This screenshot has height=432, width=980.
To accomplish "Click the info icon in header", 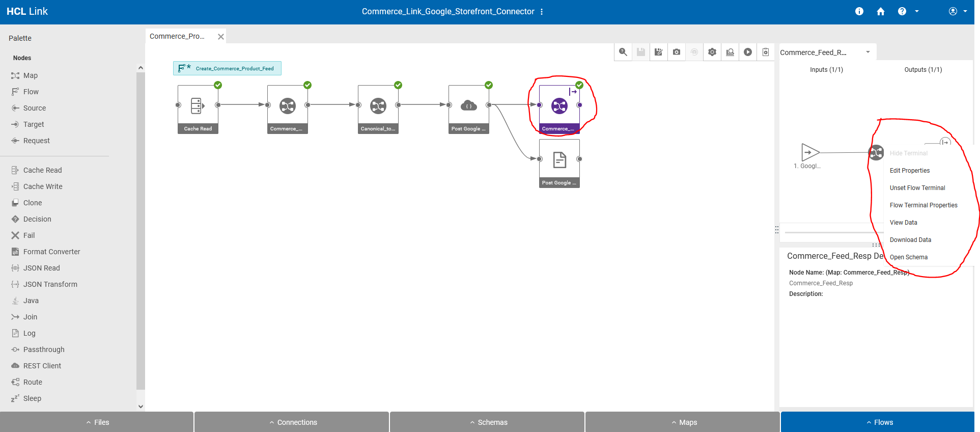I will [x=859, y=11].
